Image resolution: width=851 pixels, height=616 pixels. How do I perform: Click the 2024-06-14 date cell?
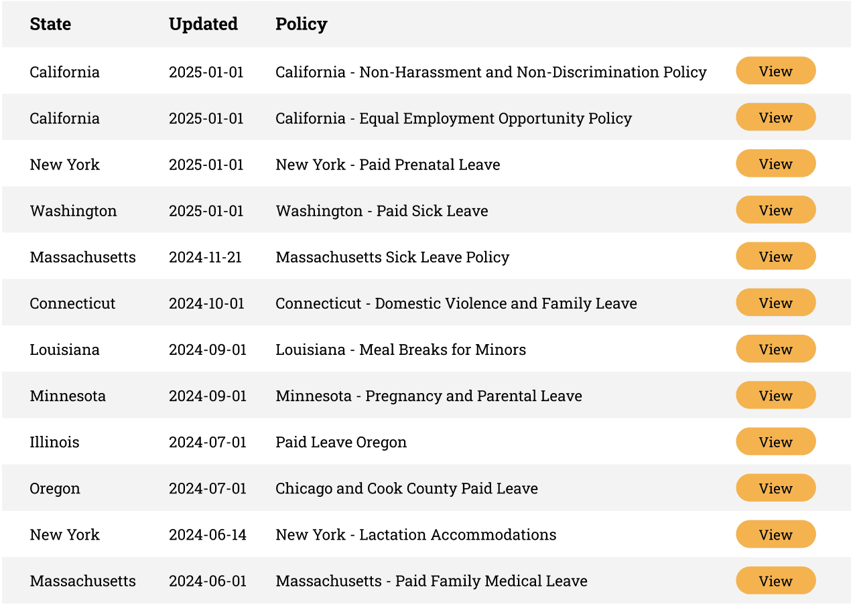click(207, 535)
